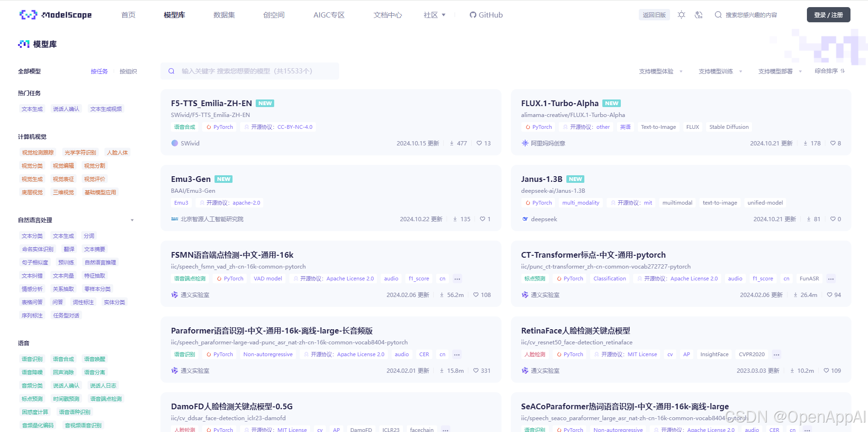
Task: Filter by 说话人日志 tag
Action: [103, 386]
